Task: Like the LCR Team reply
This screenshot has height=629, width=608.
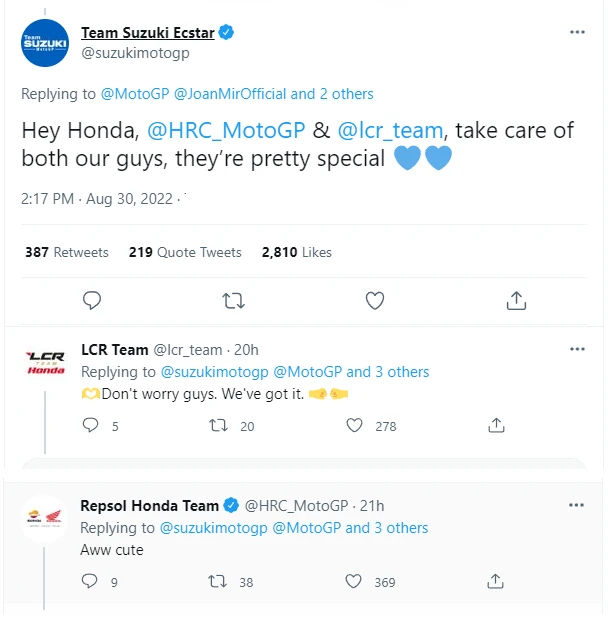Action: [354, 425]
